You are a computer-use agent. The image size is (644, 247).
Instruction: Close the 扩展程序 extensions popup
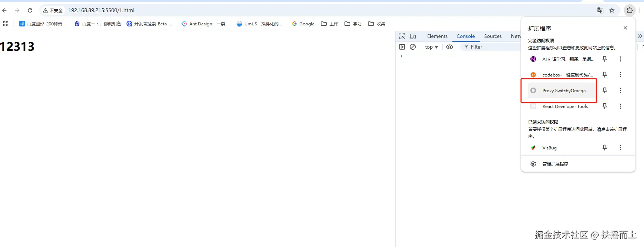[625, 28]
